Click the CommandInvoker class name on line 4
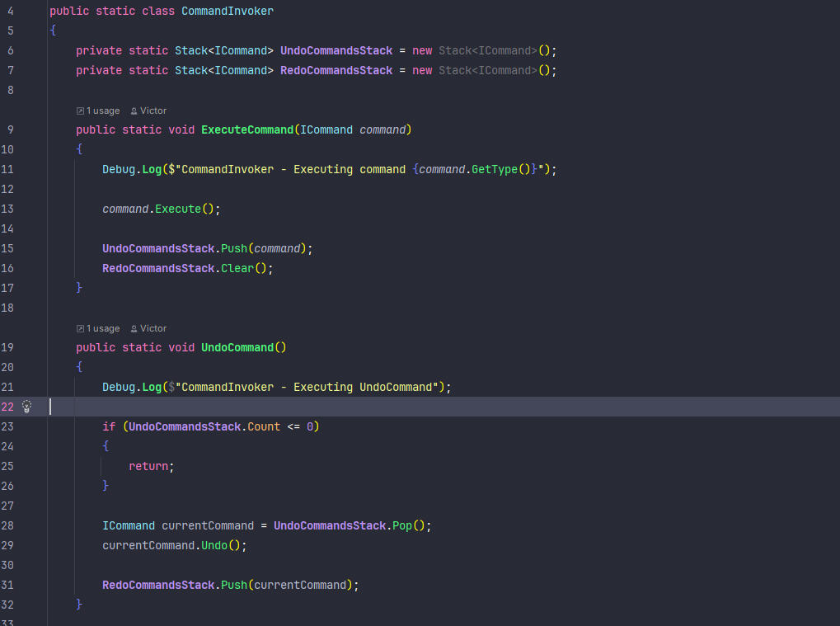 coord(228,11)
